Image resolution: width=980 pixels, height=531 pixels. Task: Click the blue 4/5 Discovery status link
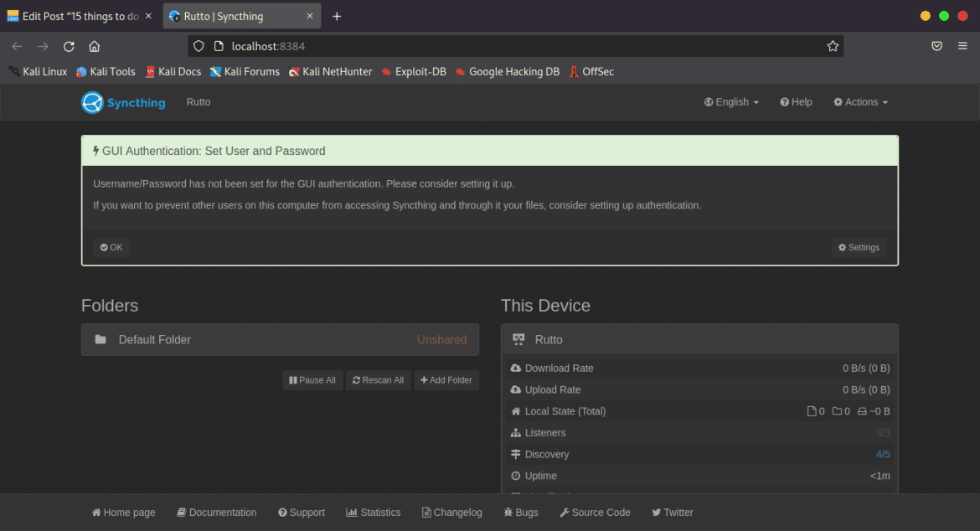[x=883, y=454]
